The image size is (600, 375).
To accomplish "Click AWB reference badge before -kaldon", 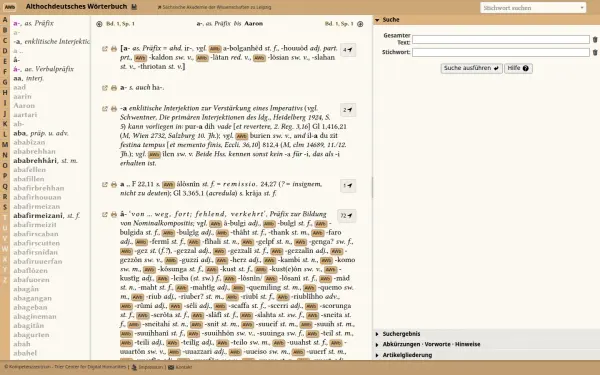I will [x=140, y=58].
